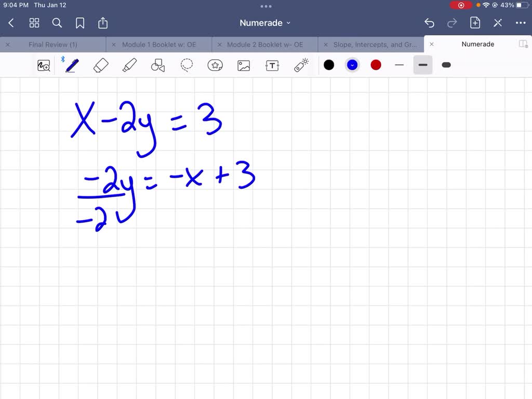This screenshot has height=399, width=532.
Task: Select the thick stroke width
Action: click(446, 65)
